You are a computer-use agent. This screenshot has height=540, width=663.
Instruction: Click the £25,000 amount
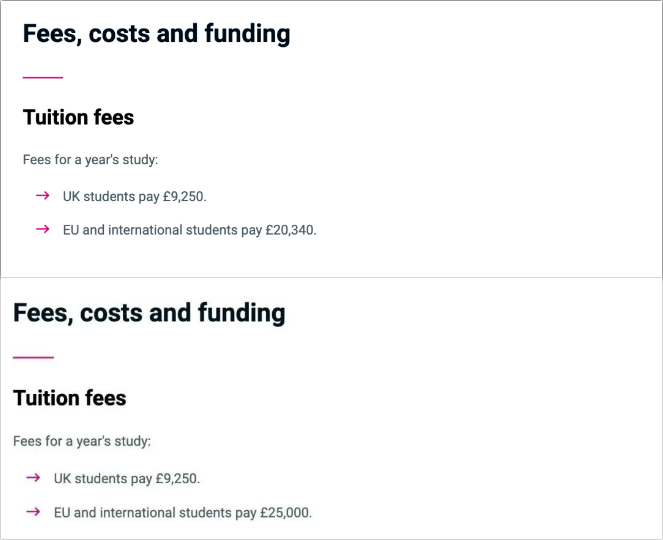pos(286,513)
